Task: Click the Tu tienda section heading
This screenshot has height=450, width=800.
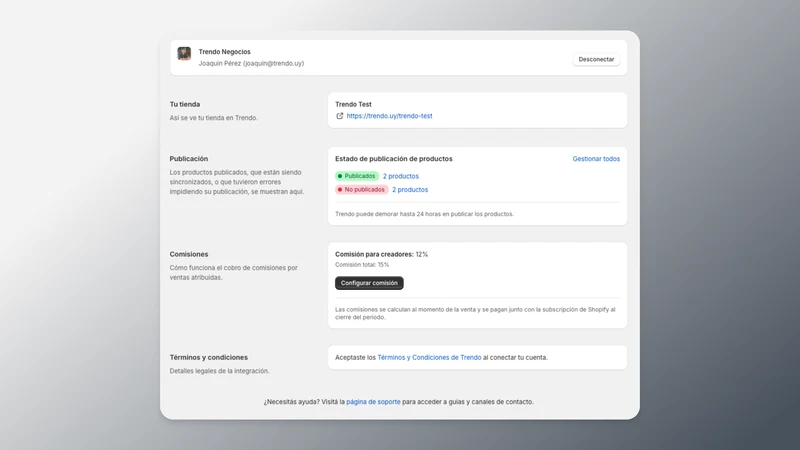Action: [185, 104]
